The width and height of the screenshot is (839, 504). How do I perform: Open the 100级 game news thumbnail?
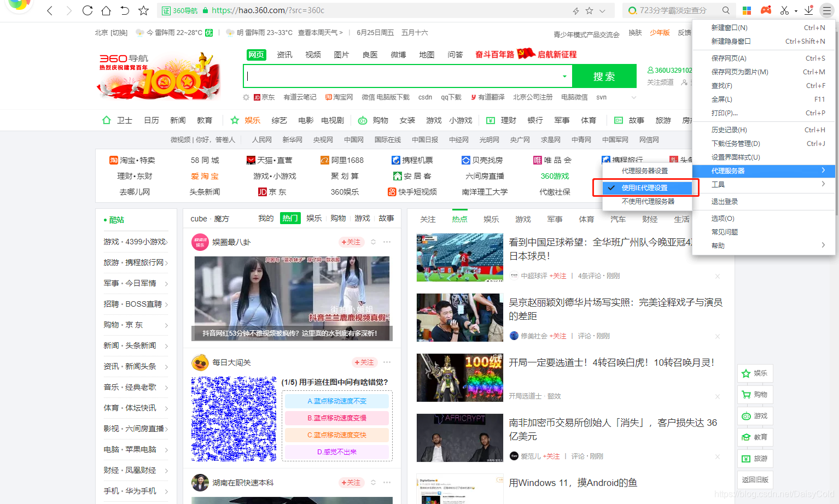tap(459, 378)
